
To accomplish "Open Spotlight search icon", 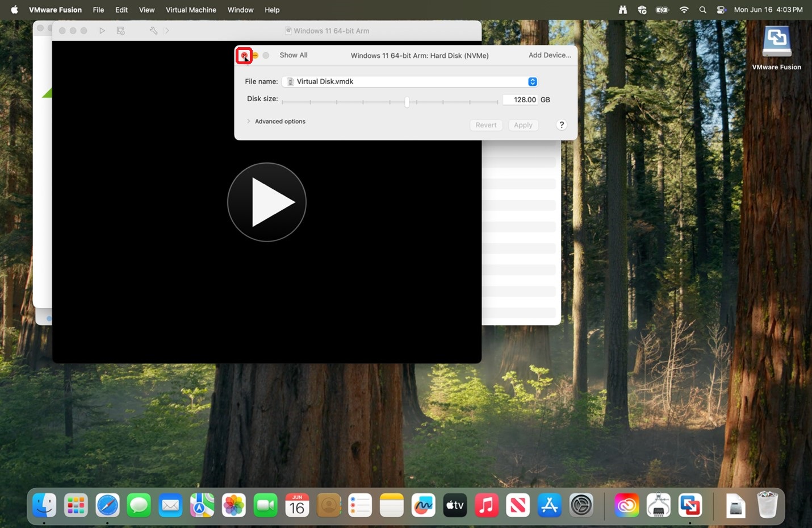I will (x=703, y=10).
